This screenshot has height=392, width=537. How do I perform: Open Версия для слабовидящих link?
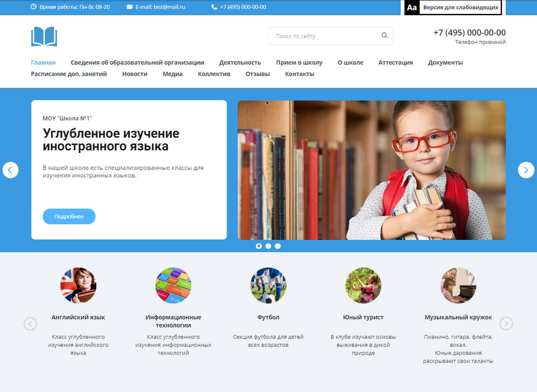[x=460, y=8]
